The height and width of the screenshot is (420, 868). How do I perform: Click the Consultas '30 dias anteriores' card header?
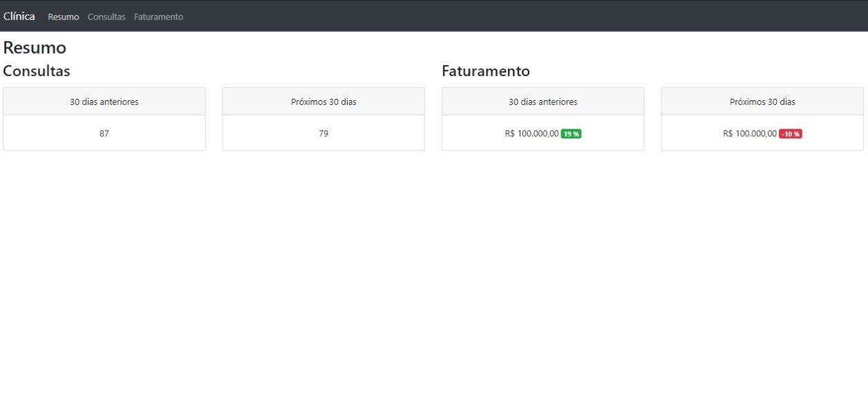click(x=104, y=101)
